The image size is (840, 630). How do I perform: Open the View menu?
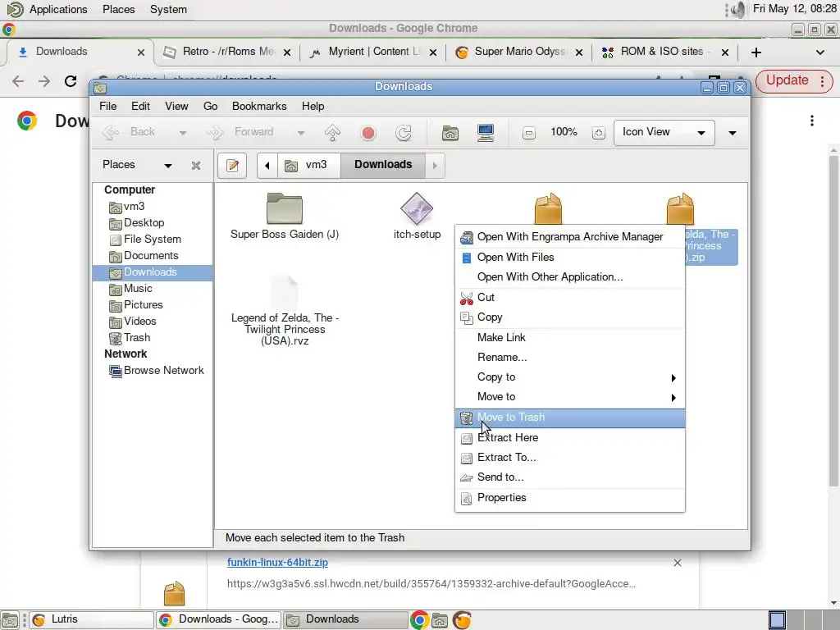click(x=176, y=106)
